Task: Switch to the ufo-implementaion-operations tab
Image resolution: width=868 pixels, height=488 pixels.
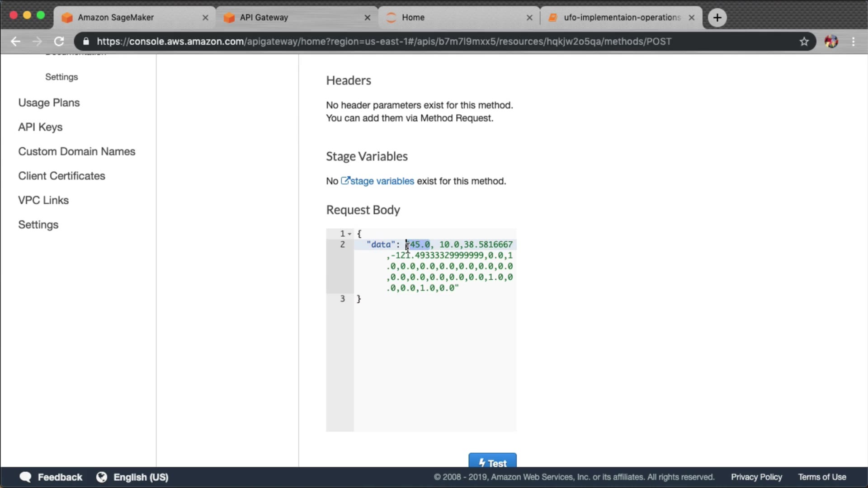Action: 622,18
